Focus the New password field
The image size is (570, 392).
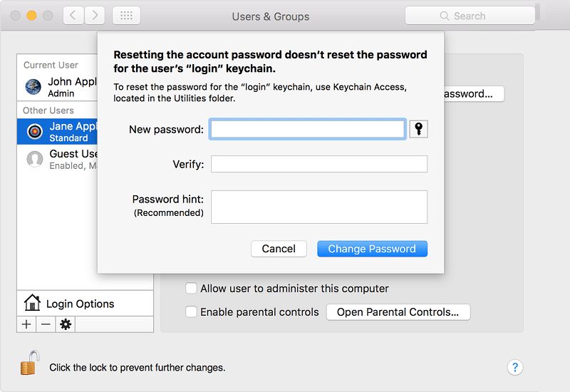(x=308, y=129)
